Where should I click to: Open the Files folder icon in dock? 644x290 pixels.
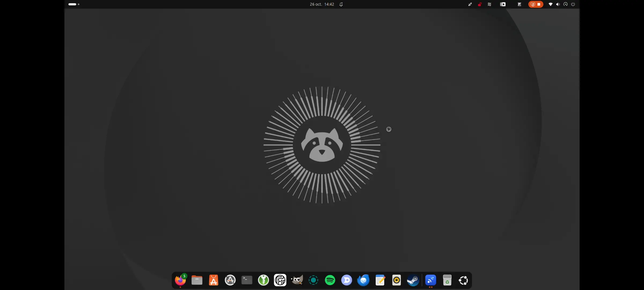click(x=197, y=280)
